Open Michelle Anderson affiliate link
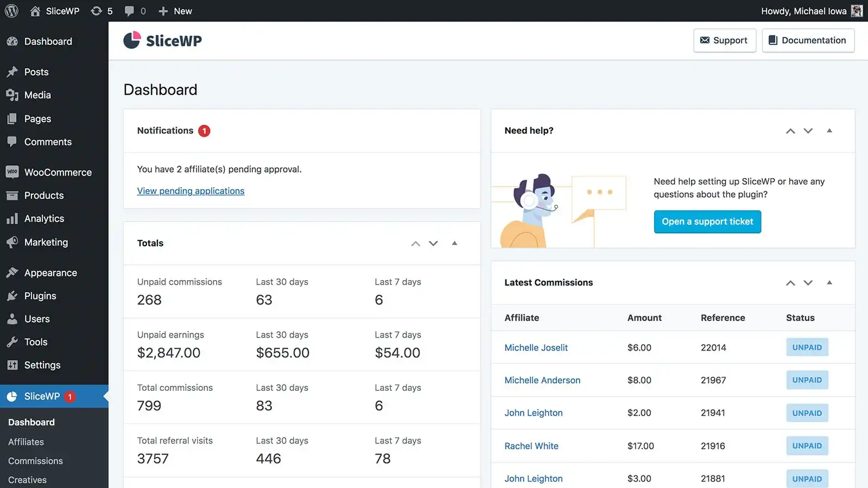This screenshot has height=488, width=868. coord(542,380)
